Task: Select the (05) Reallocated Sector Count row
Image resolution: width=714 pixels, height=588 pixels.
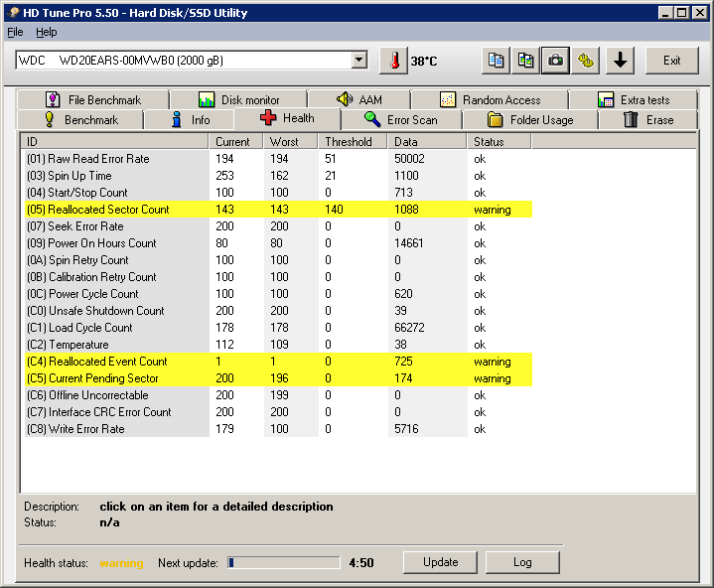Action: click(x=278, y=209)
